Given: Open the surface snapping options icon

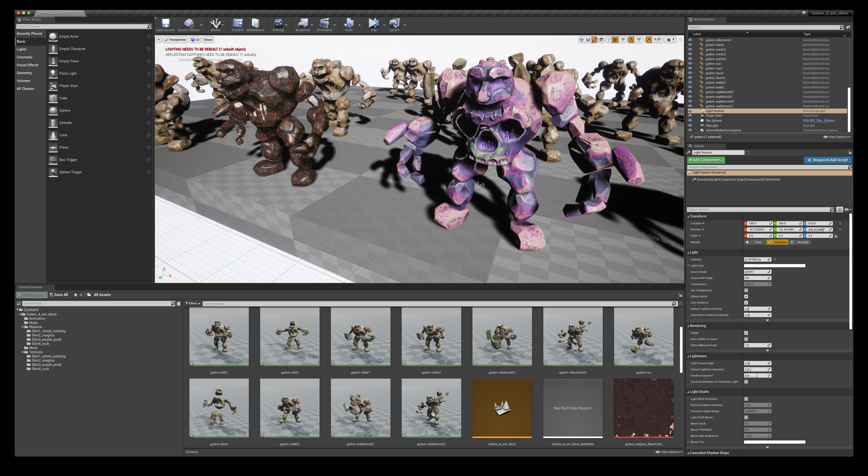Looking at the screenshot, I should point(609,40).
